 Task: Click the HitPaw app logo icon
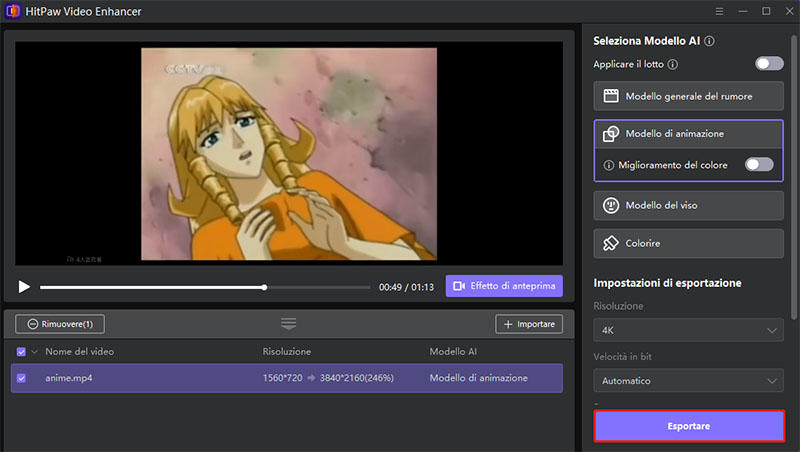(x=13, y=11)
